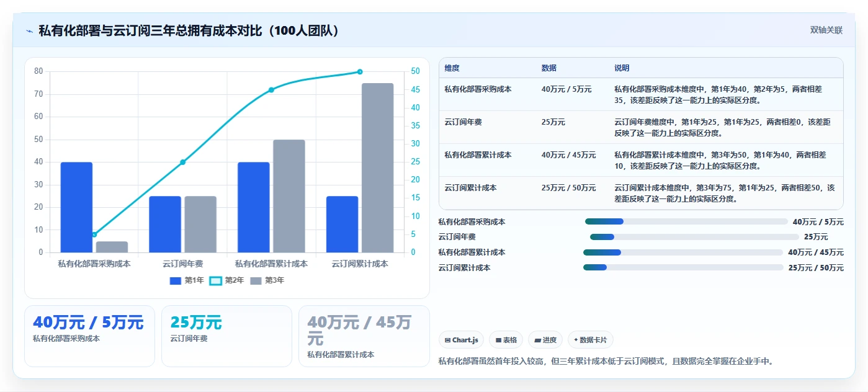Click the 云订阅年费 progress bar
868x392 pixels.
[x=694, y=237]
